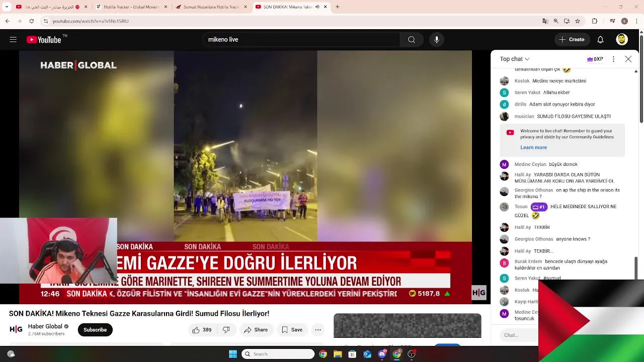The height and width of the screenshot is (362, 644).
Task: Click the search magnifier button
Action: pyautogui.click(x=412, y=40)
